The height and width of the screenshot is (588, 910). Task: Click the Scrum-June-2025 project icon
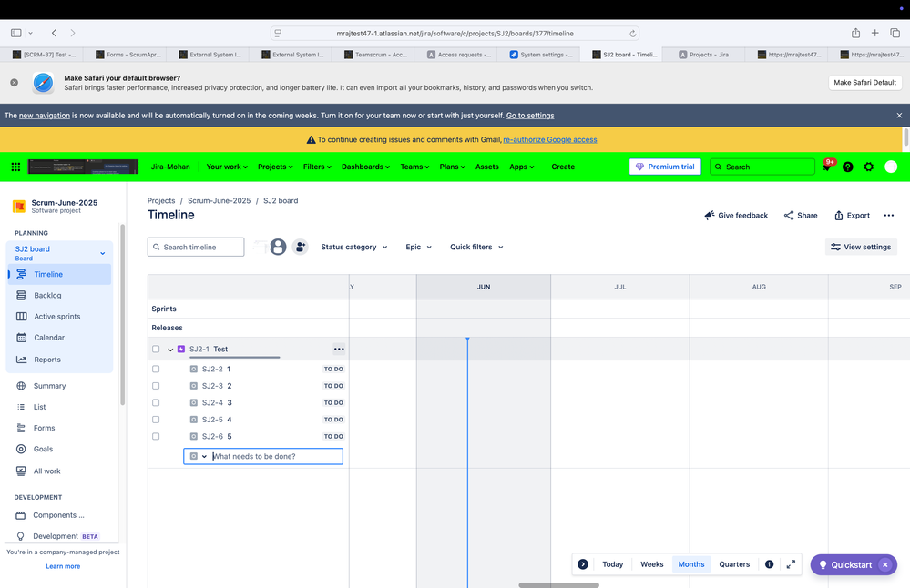point(19,206)
